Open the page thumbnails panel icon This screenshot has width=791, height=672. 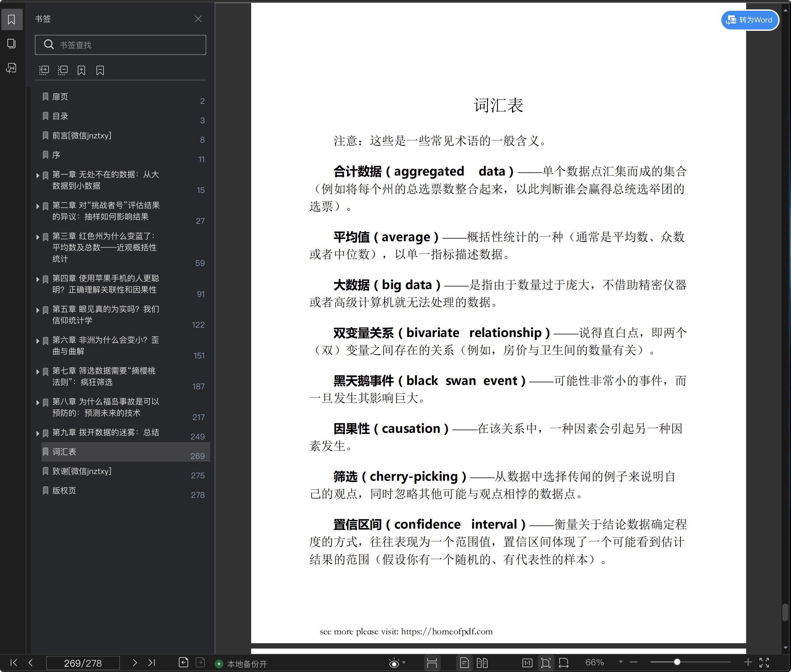pos(12,44)
